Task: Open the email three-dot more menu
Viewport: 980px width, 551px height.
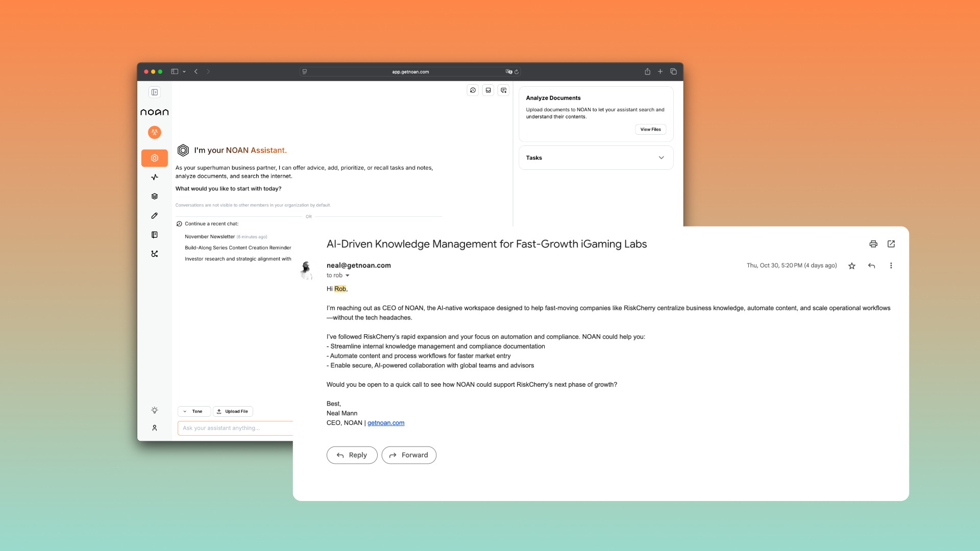Action: click(891, 266)
